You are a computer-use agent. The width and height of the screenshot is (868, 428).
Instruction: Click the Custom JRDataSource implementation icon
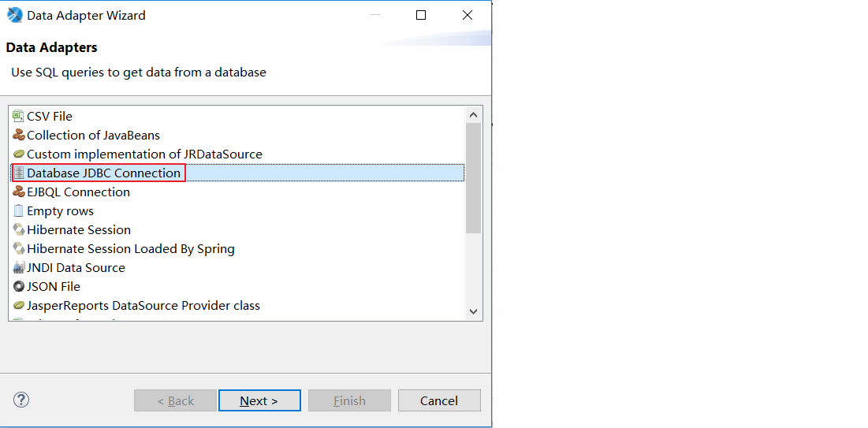coord(19,154)
